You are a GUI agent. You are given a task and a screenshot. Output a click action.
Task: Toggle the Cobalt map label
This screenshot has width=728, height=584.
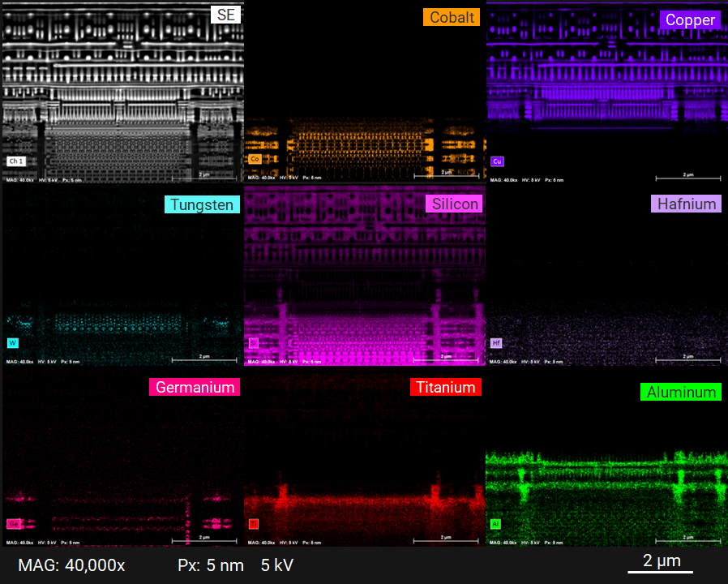point(451,15)
